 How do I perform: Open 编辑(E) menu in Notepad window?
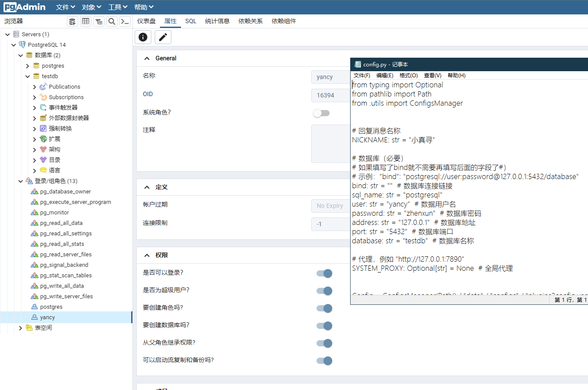point(385,75)
